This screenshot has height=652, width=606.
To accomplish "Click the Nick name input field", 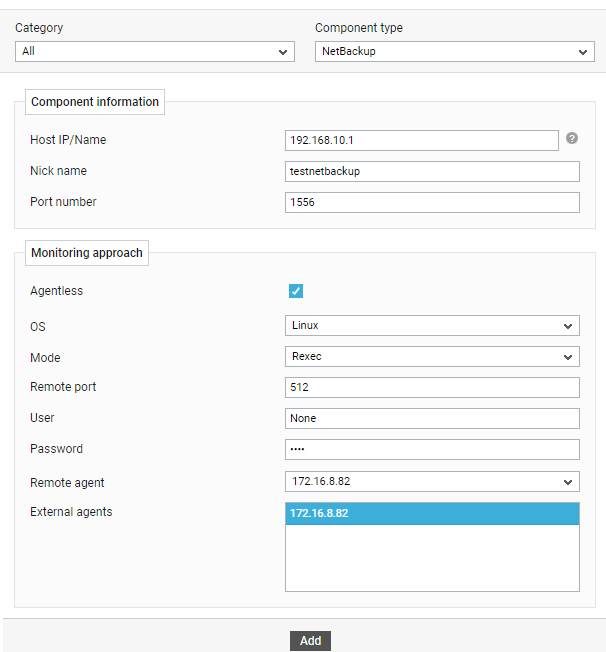I will [432, 171].
